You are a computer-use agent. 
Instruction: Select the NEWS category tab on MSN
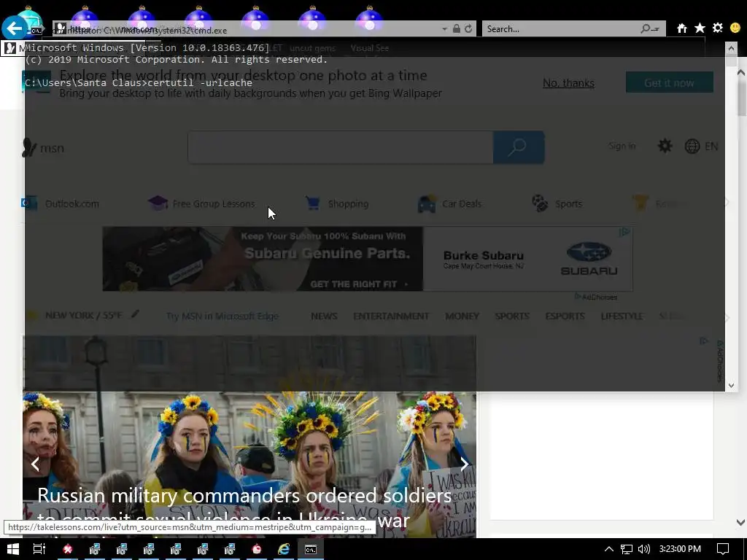click(324, 316)
